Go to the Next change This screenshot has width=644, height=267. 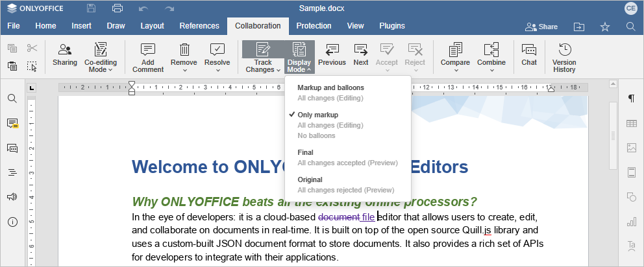360,54
